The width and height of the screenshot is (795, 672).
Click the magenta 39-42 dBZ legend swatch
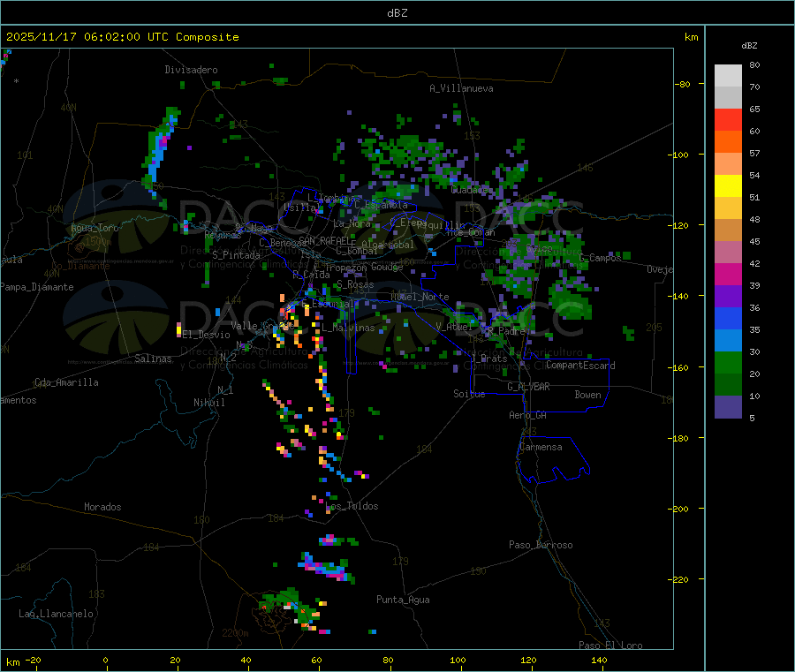pos(728,274)
